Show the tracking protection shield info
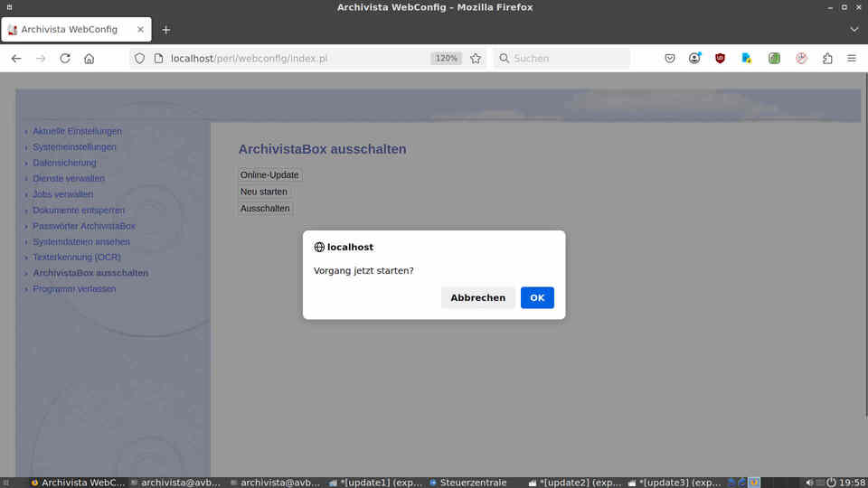This screenshot has height=488, width=868. pyautogui.click(x=139, y=58)
